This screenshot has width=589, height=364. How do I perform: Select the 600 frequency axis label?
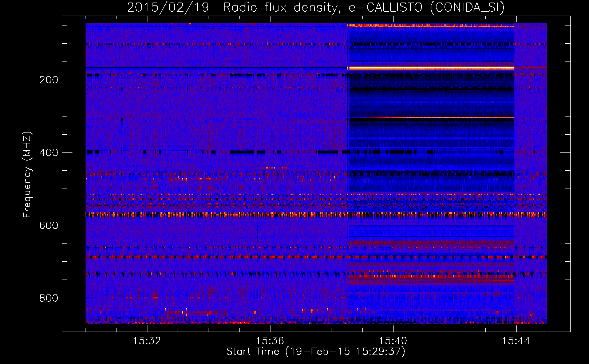(x=49, y=226)
